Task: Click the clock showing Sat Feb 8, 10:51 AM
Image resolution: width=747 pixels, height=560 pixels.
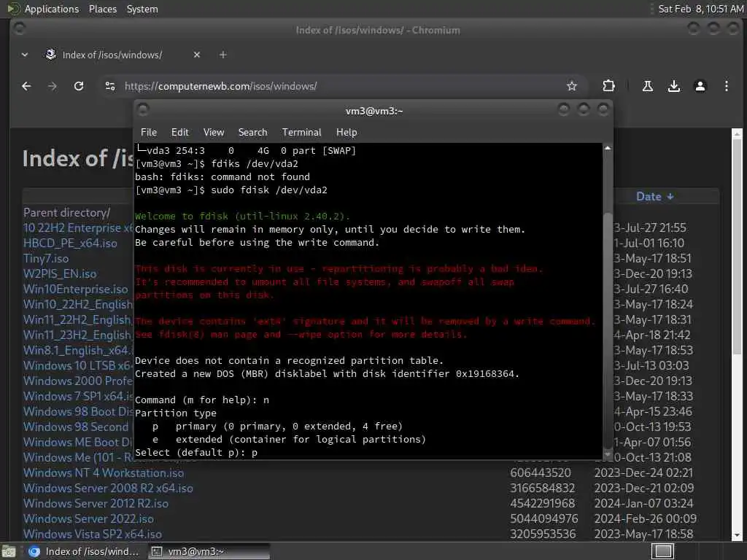Action: 700,9
